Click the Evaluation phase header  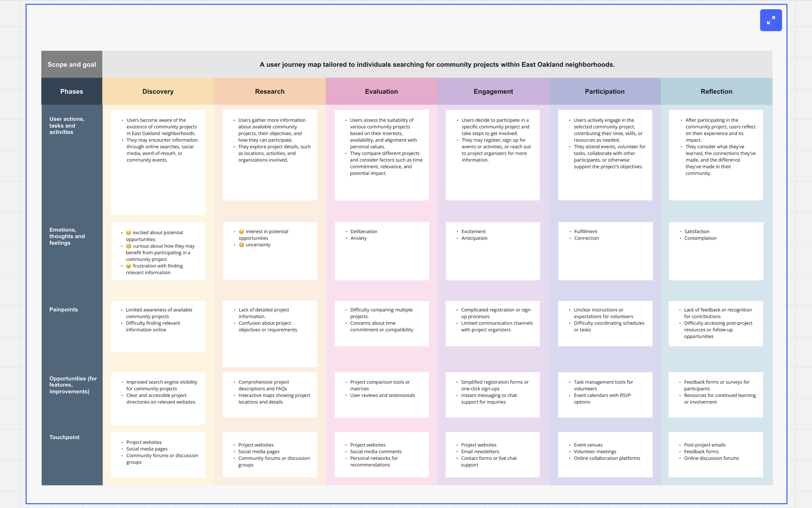(381, 91)
